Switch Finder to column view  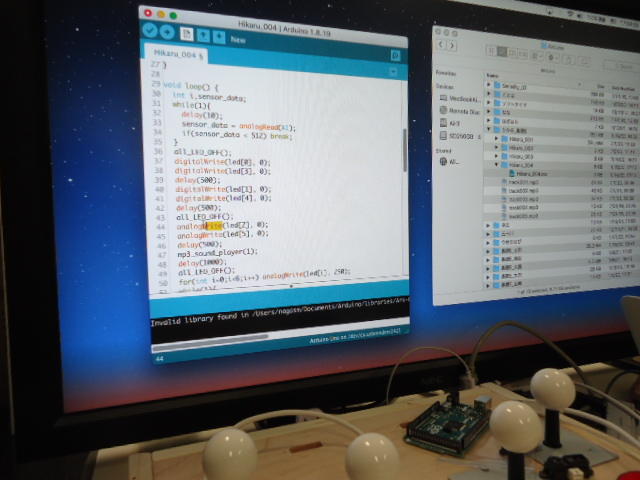pyautogui.click(x=512, y=53)
